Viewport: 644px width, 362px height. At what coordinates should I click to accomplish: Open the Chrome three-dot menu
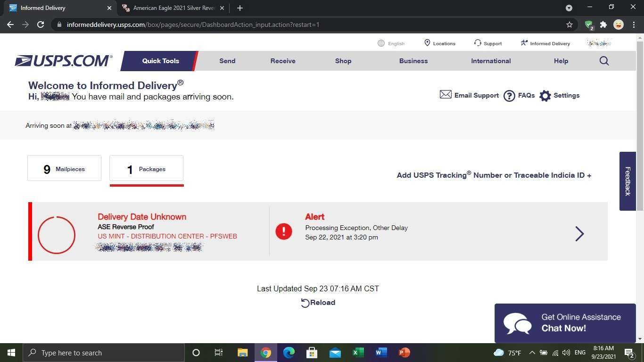[633, 25]
